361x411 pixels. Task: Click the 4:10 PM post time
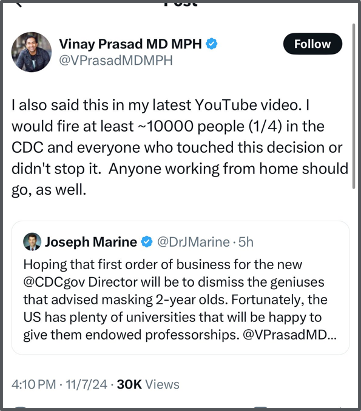(33, 384)
